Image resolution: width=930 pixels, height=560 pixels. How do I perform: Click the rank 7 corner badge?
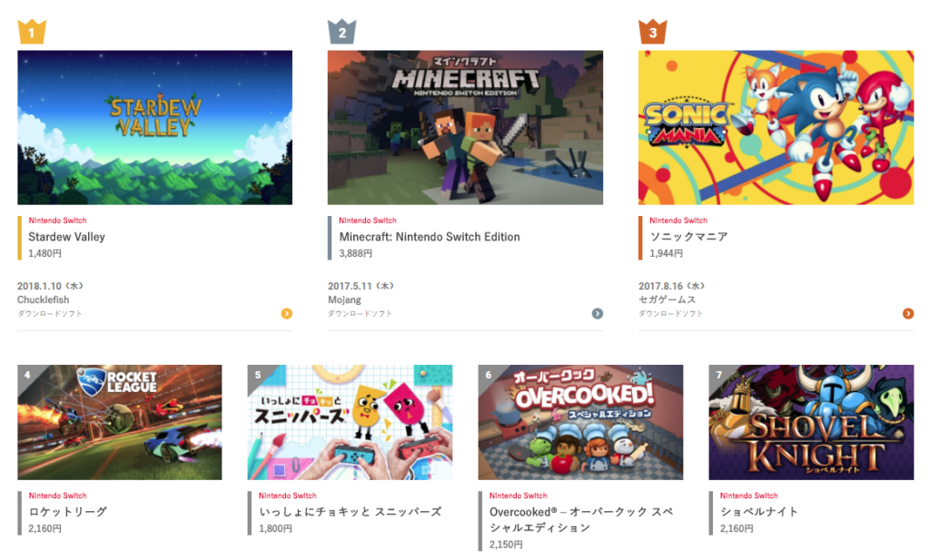(719, 375)
